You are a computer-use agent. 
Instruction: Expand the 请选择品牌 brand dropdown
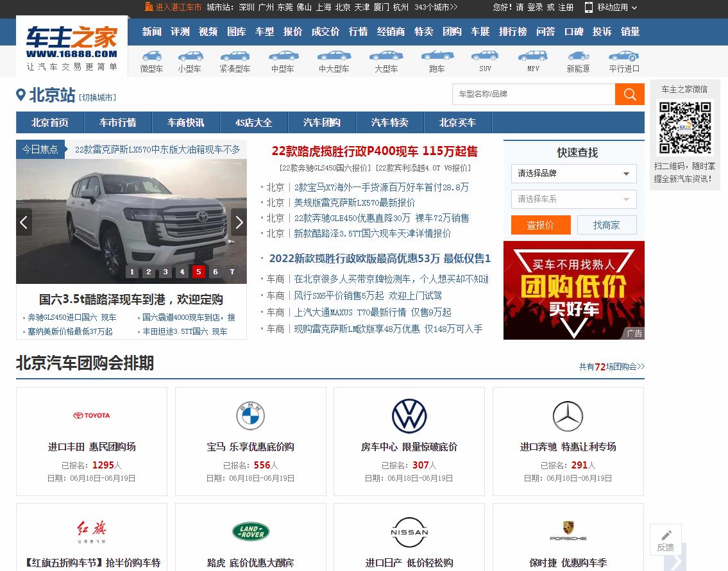573,174
